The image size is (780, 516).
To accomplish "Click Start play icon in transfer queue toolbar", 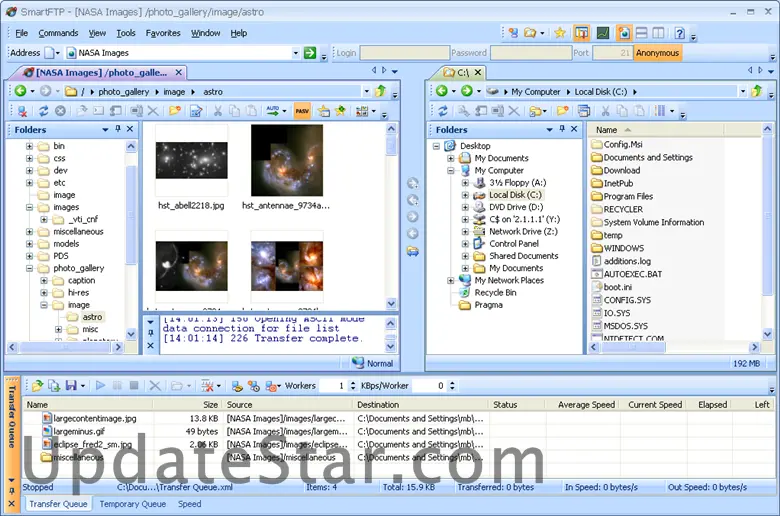I will [x=100, y=386].
